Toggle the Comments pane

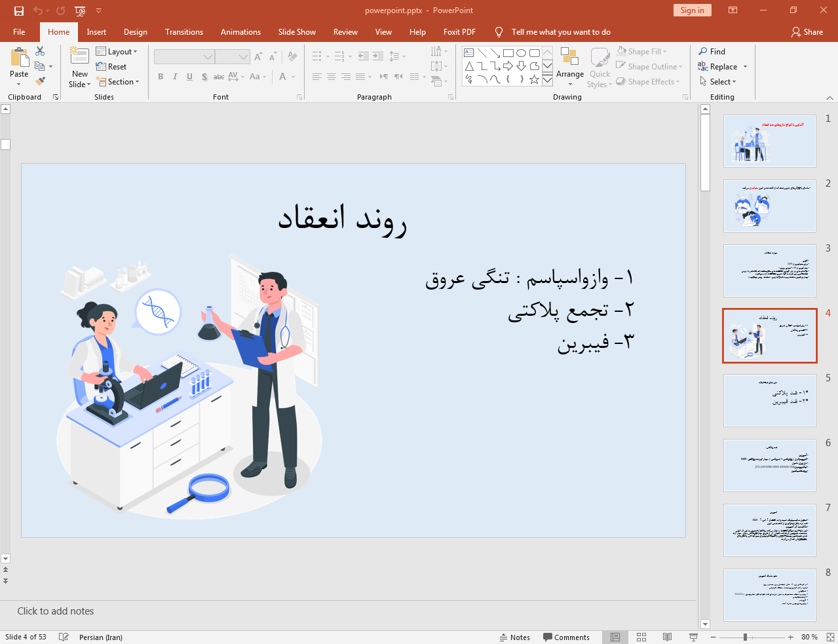pos(566,637)
